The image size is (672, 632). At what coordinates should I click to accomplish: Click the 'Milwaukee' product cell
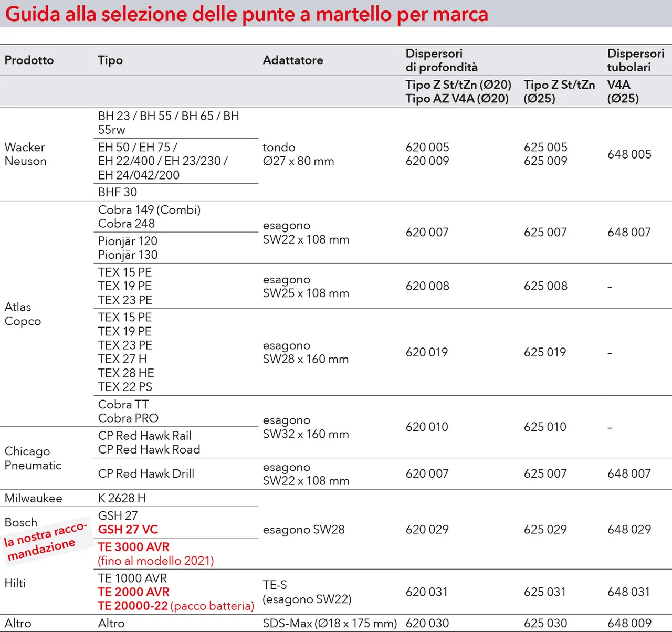[33, 498]
